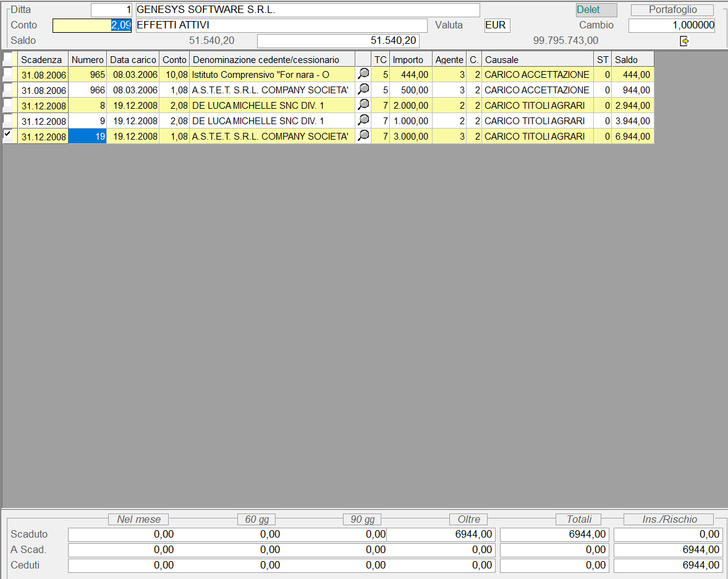
Task: Click the Ditta number field
Action: click(111, 10)
